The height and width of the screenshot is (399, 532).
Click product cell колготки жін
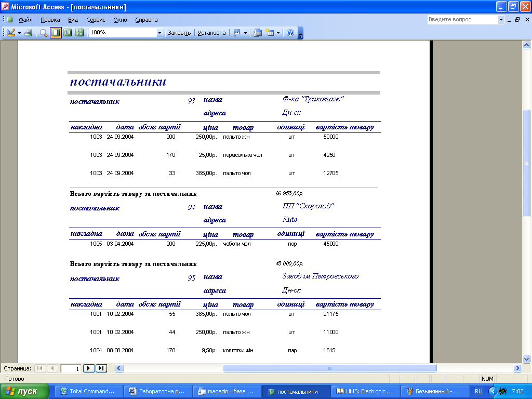coord(238,351)
